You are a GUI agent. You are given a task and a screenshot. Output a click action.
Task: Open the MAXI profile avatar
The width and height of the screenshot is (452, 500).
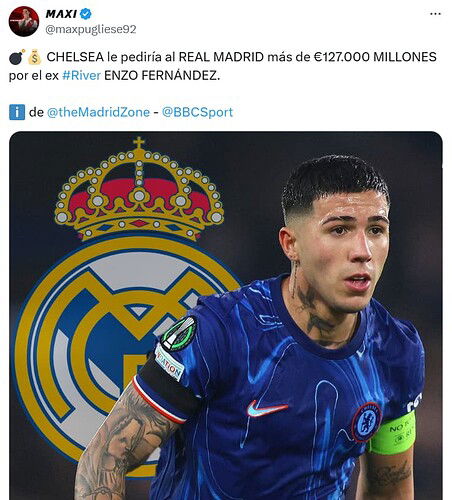point(24,21)
